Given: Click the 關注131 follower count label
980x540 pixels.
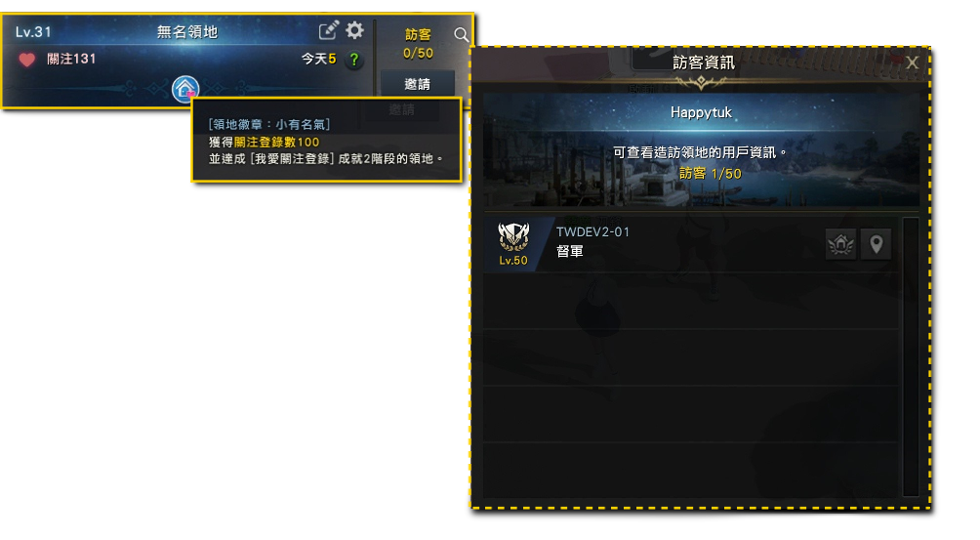Looking at the screenshot, I should point(71,59).
